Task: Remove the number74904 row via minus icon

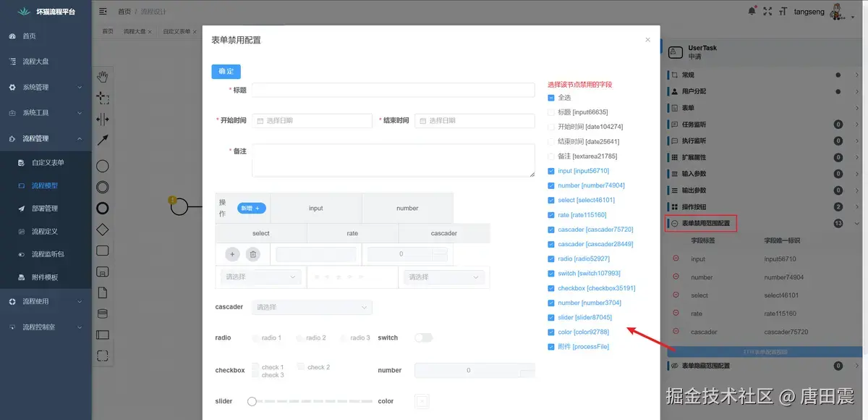Action: click(676, 277)
